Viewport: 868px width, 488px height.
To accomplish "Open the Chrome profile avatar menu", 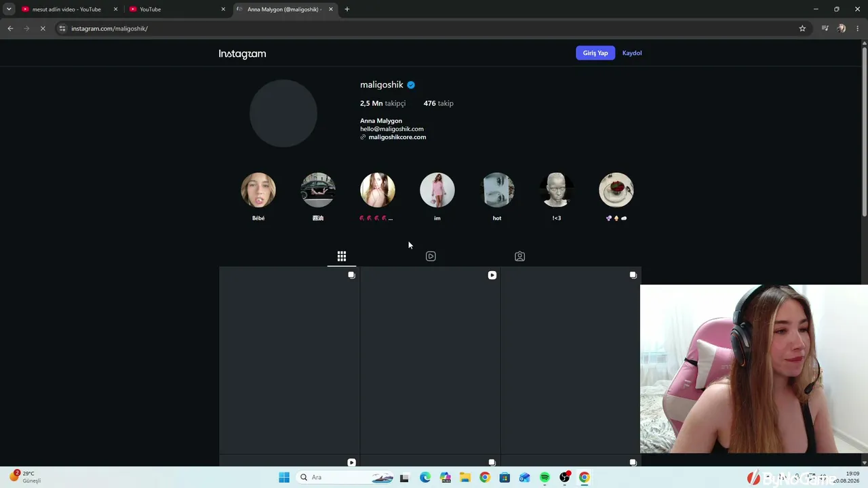I will click(842, 28).
